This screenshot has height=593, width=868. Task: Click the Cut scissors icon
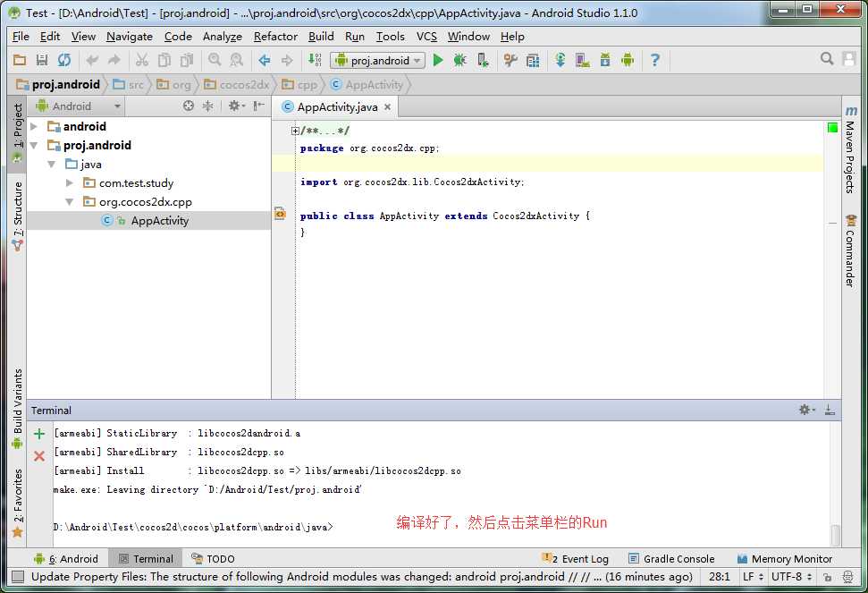click(142, 60)
